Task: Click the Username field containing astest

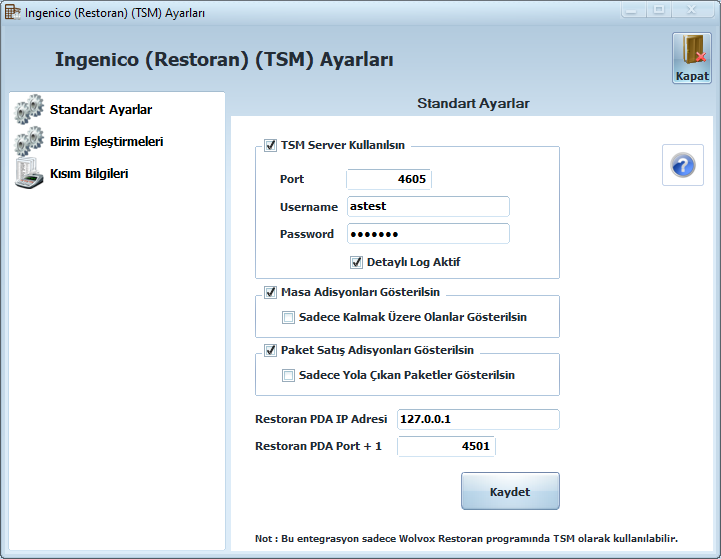Action: pyautogui.click(x=428, y=206)
